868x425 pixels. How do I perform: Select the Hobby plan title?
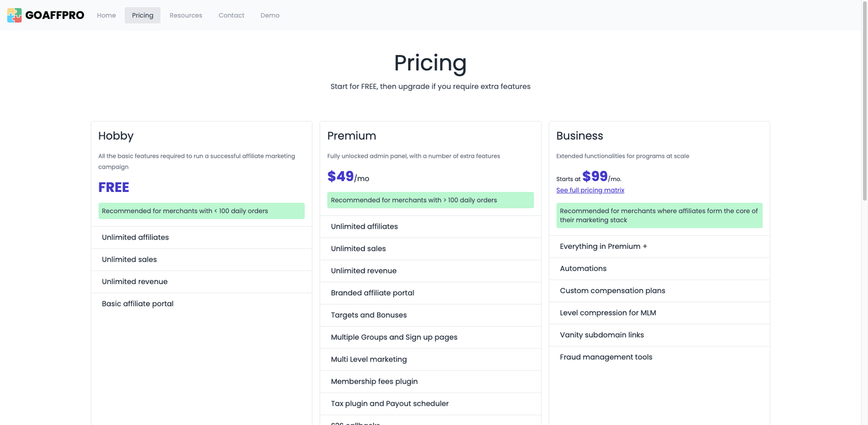click(116, 136)
